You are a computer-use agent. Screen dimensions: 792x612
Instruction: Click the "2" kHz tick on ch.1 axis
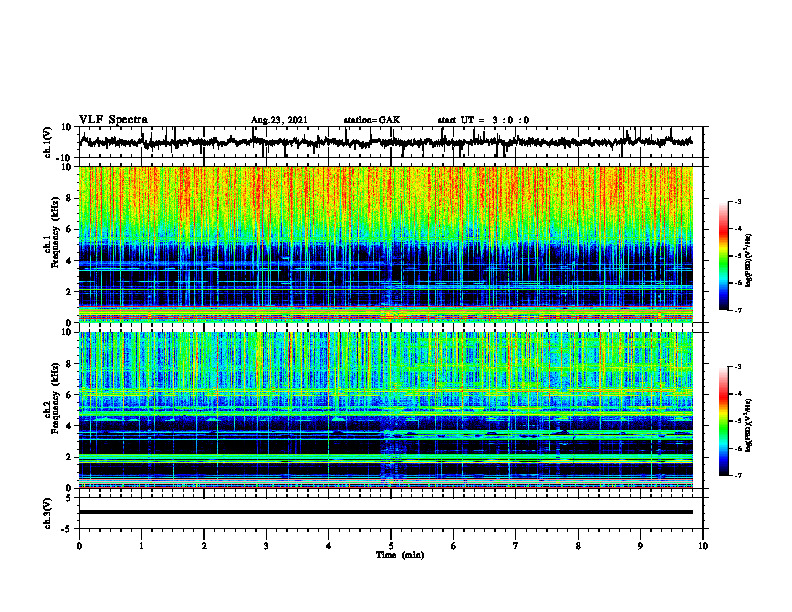[x=70, y=292]
